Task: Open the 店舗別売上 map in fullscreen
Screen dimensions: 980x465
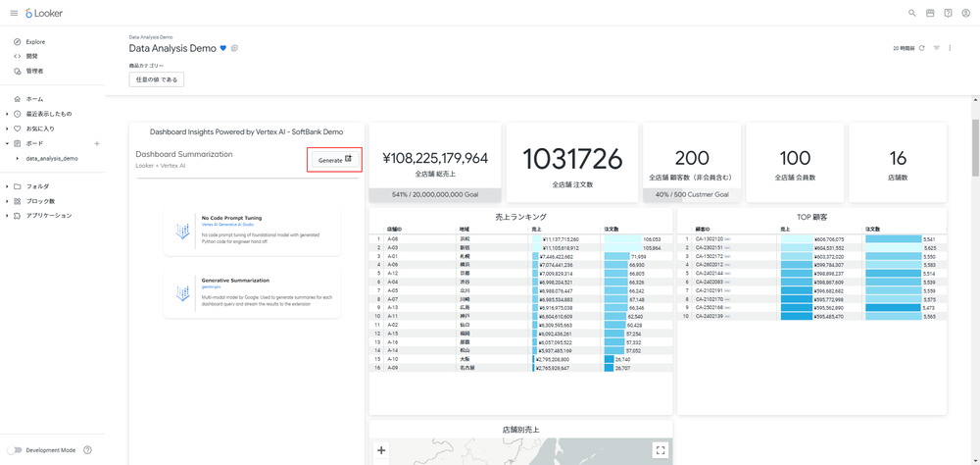Action: [660, 450]
